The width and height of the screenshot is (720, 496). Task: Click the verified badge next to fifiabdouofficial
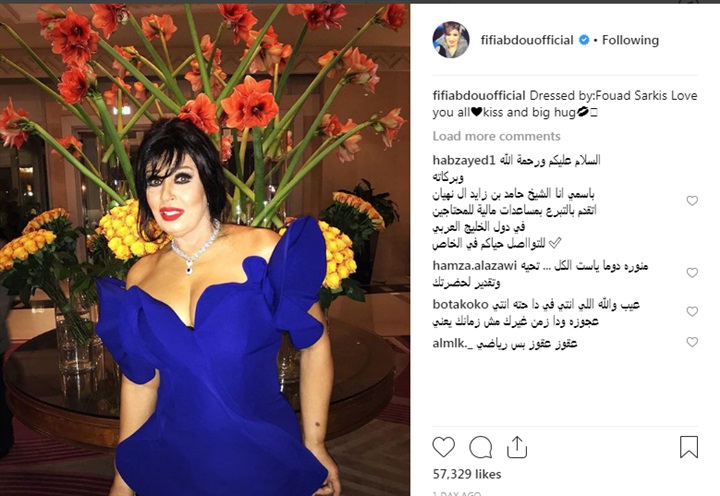[584, 40]
